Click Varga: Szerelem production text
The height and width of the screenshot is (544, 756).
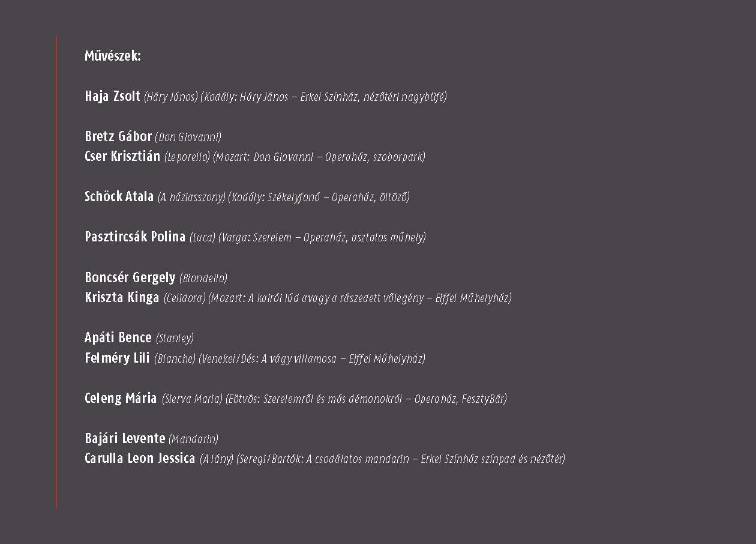(322, 237)
